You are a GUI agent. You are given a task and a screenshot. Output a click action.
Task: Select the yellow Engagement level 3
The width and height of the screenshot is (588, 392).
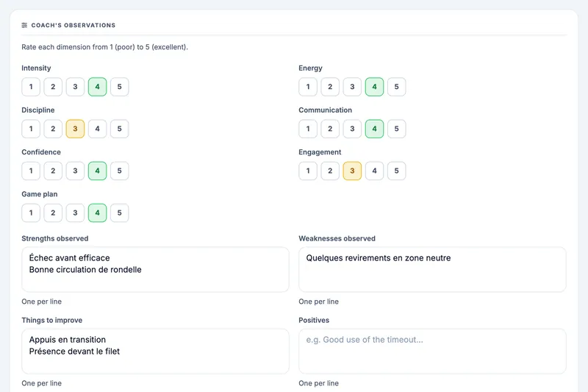[352, 171]
